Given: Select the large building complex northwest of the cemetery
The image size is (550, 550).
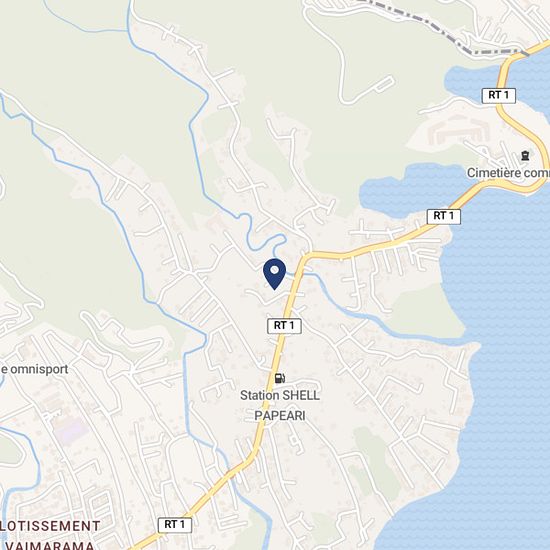Looking at the screenshot, I should (x=458, y=130).
